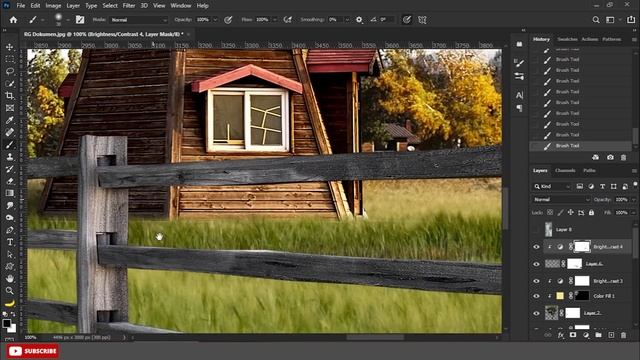The image size is (640, 360).
Task: Add a layer style with fx icon
Action: tap(560, 335)
